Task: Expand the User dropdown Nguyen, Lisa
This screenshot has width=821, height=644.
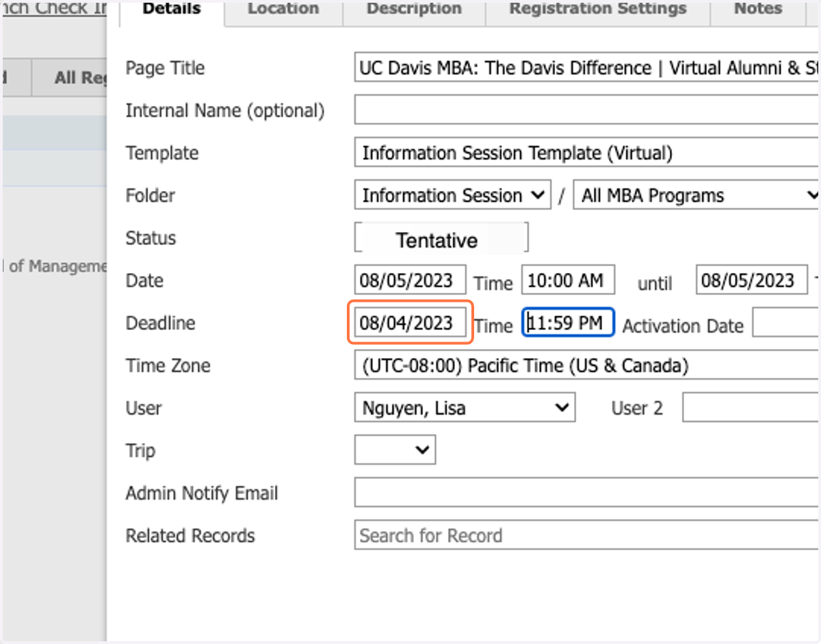Action: tap(465, 408)
